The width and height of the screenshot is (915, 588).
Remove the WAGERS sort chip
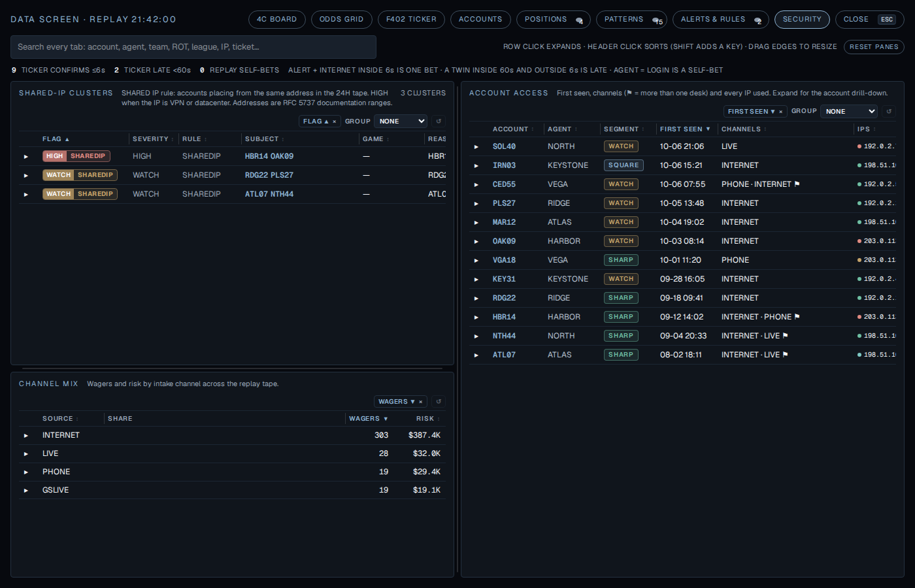(421, 402)
